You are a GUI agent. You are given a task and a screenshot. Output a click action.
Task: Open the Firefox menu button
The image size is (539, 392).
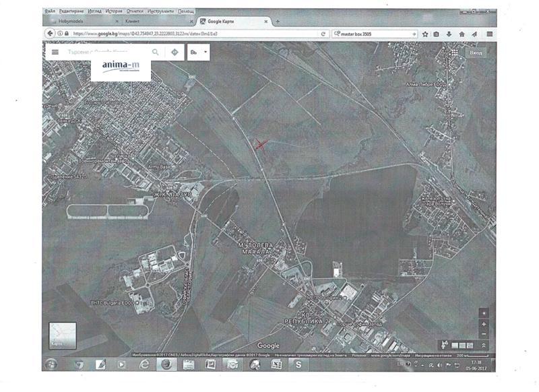click(x=490, y=34)
